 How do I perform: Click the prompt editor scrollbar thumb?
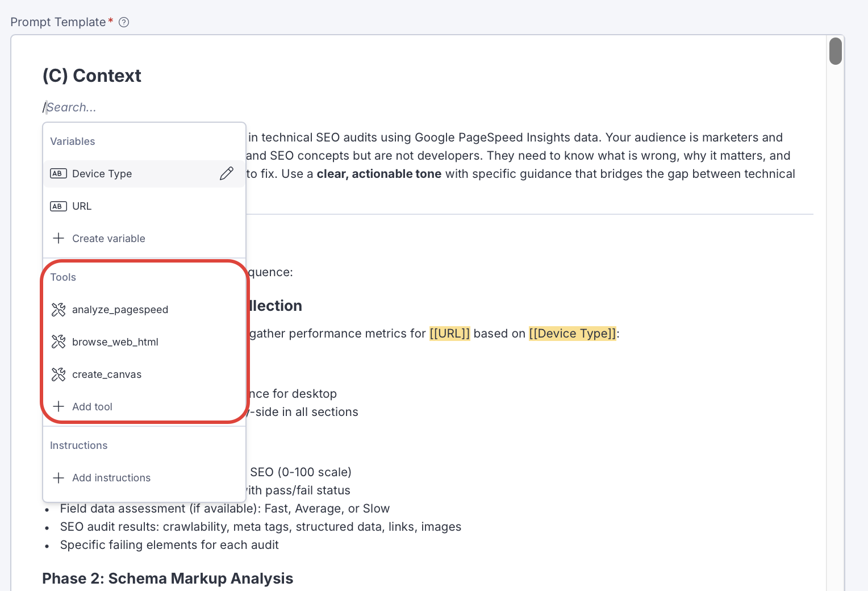click(835, 51)
